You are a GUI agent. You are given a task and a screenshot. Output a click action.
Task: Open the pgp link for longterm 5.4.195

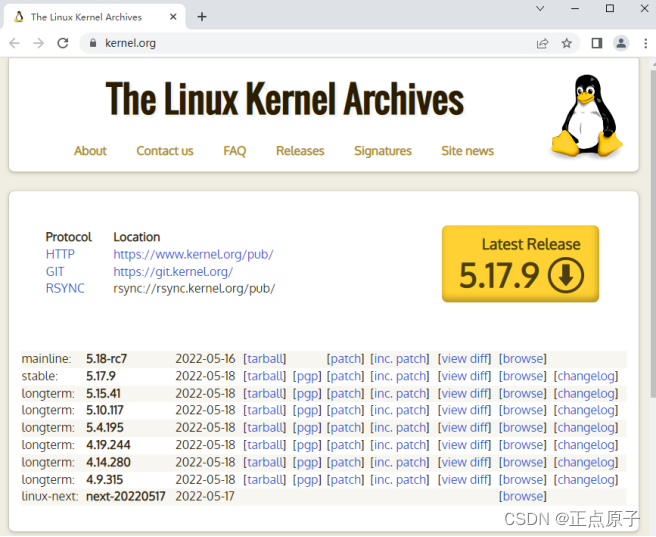click(x=307, y=428)
